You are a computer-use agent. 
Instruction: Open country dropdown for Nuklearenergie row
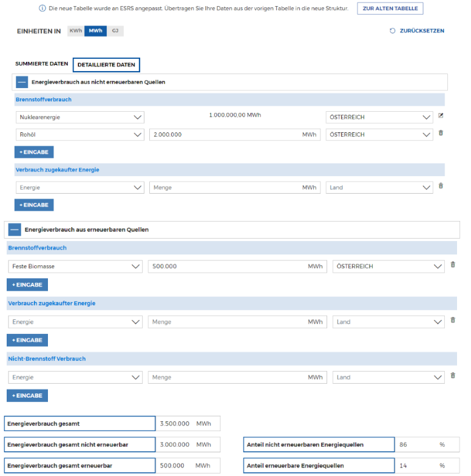(379, 117)
